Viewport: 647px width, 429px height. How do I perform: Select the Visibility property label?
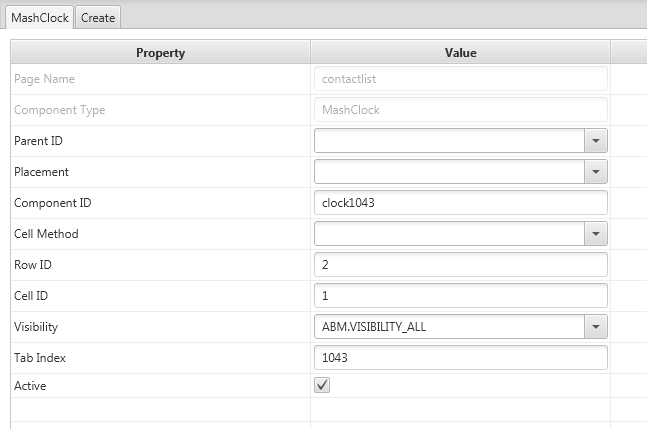36,326
